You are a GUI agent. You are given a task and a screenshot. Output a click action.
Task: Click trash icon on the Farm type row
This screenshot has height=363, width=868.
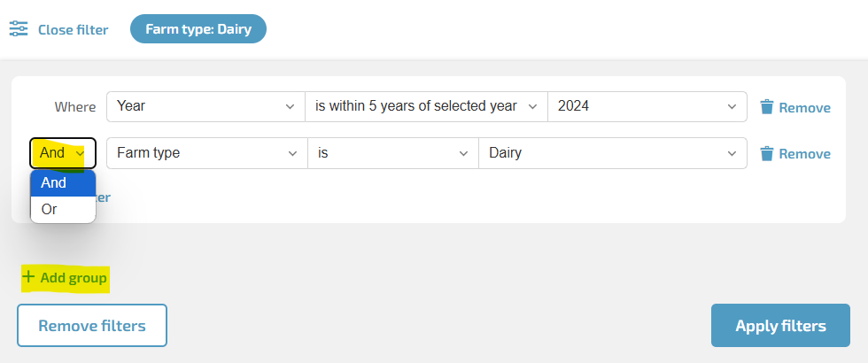click(x=766, y=153)
